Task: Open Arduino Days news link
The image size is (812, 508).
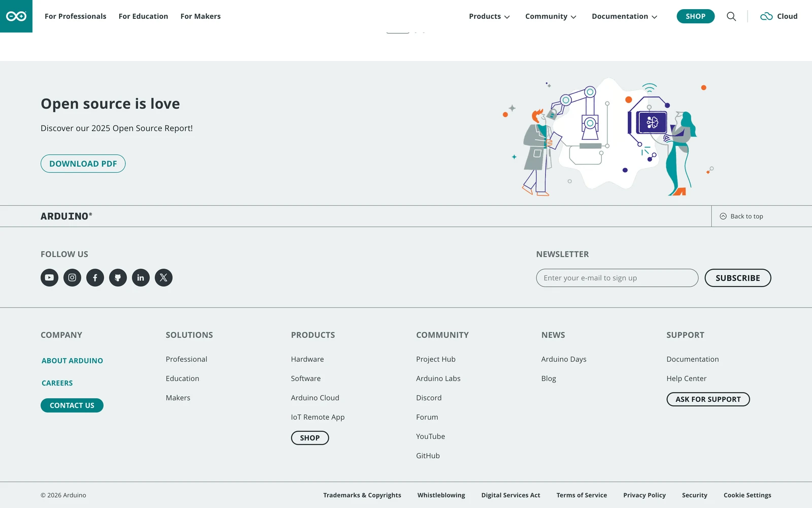Action: 564,359
